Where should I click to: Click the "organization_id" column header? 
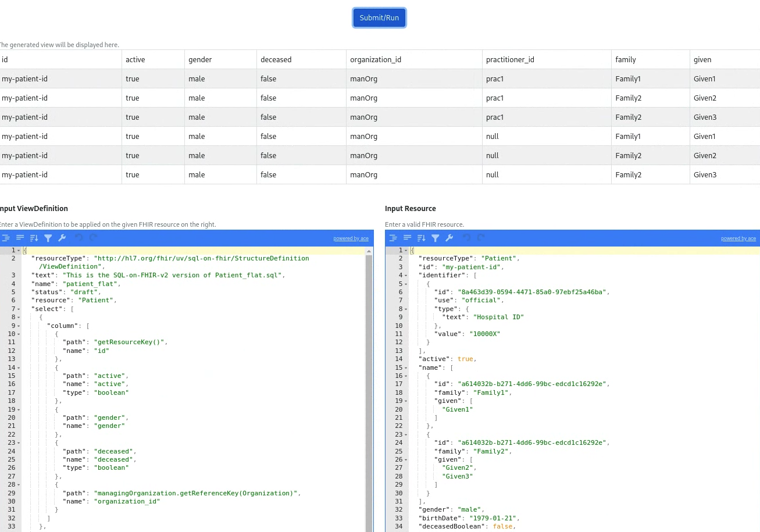pyautogui.click(x=414, y=59)
